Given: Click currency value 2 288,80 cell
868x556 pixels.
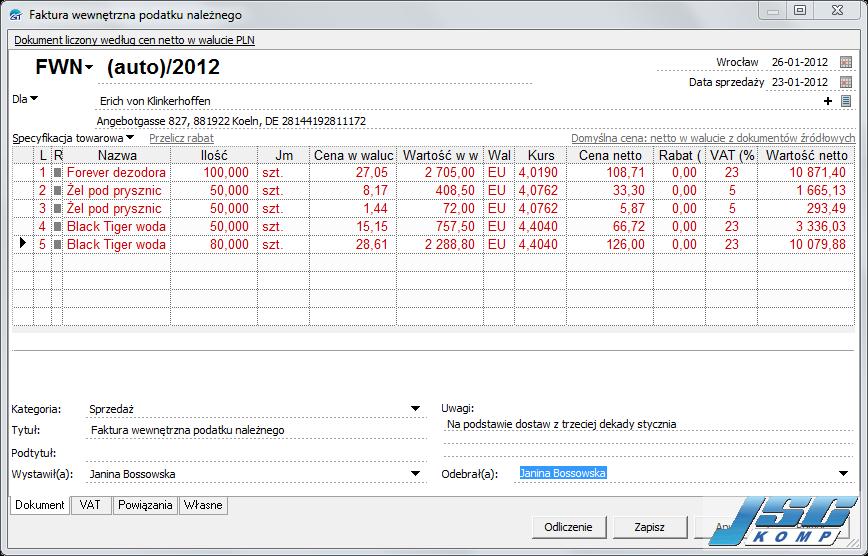Looking at the screenshot, I should (x=440, y=244).
